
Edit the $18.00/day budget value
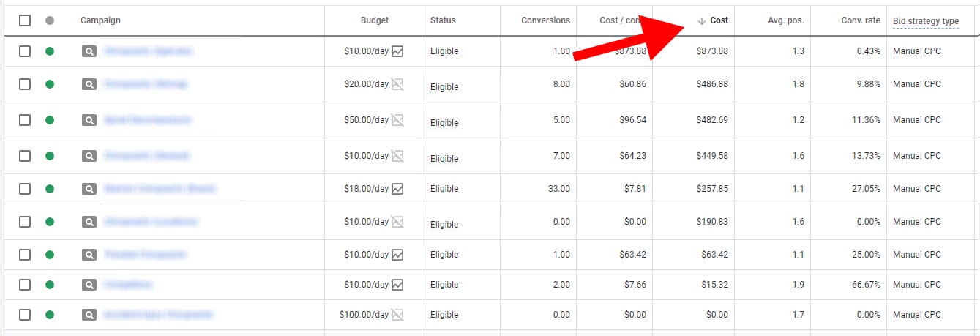366,189
